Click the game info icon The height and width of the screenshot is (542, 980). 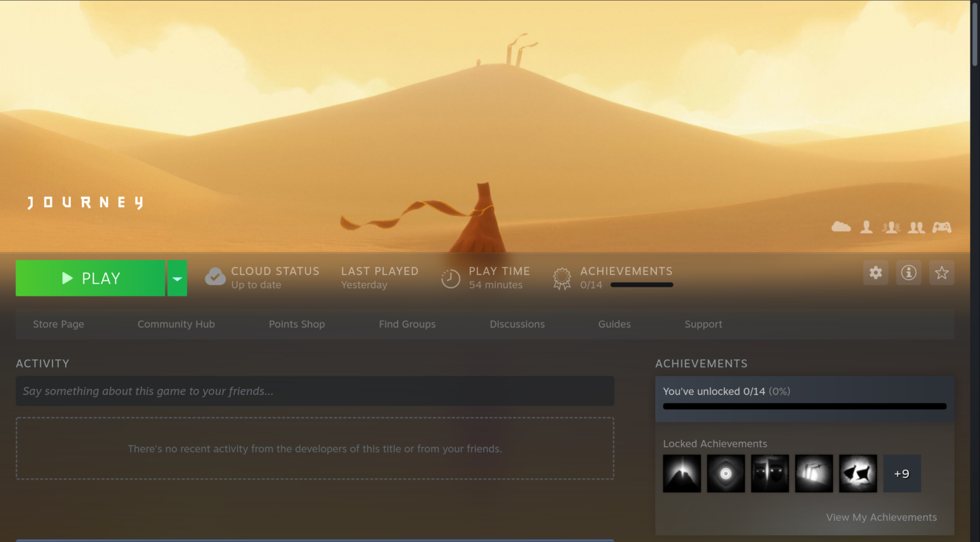pyautogui.click(x=909, y=273)
